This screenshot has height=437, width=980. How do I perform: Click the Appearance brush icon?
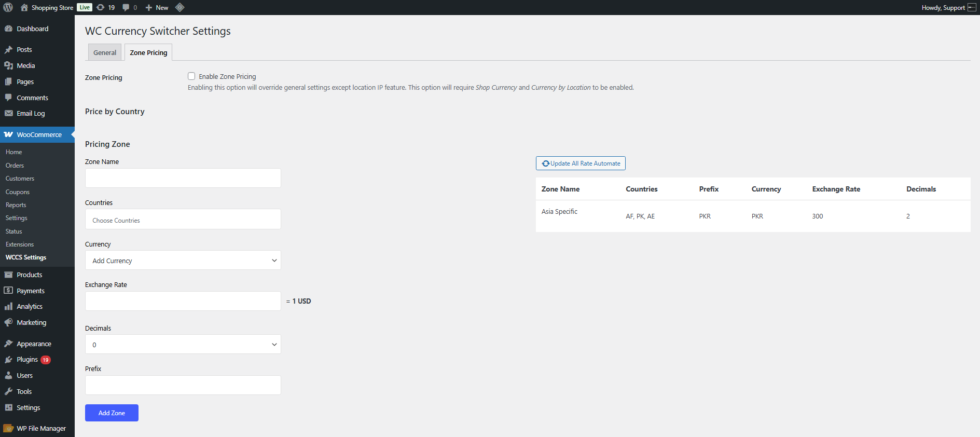8,344
